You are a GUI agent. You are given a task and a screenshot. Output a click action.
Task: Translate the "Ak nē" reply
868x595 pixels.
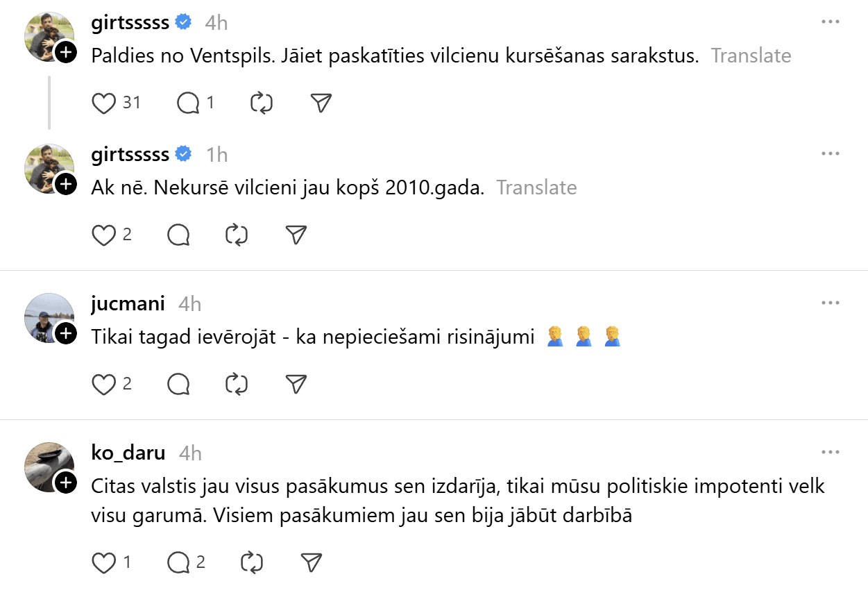coord(536,187)
